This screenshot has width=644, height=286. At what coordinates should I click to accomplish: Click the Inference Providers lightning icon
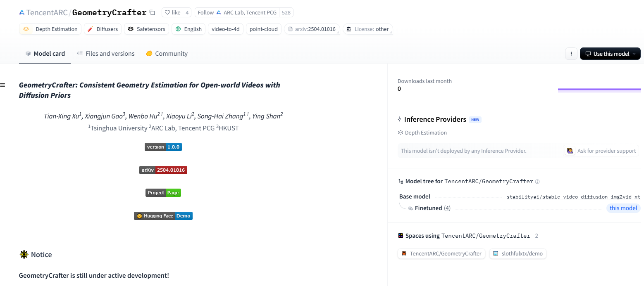point(399,120)
